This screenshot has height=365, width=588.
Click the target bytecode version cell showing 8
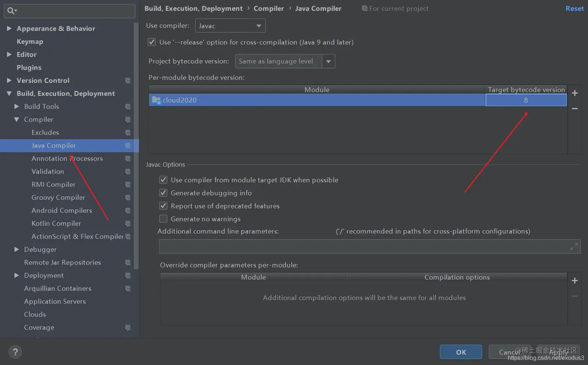pos(526,100)
